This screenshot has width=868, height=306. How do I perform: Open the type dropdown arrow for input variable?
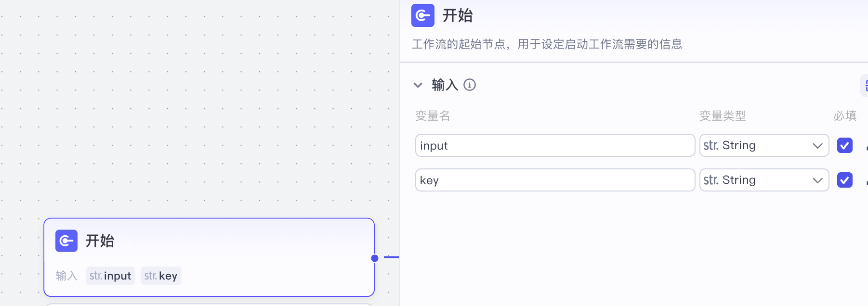(x=817, y=145)
